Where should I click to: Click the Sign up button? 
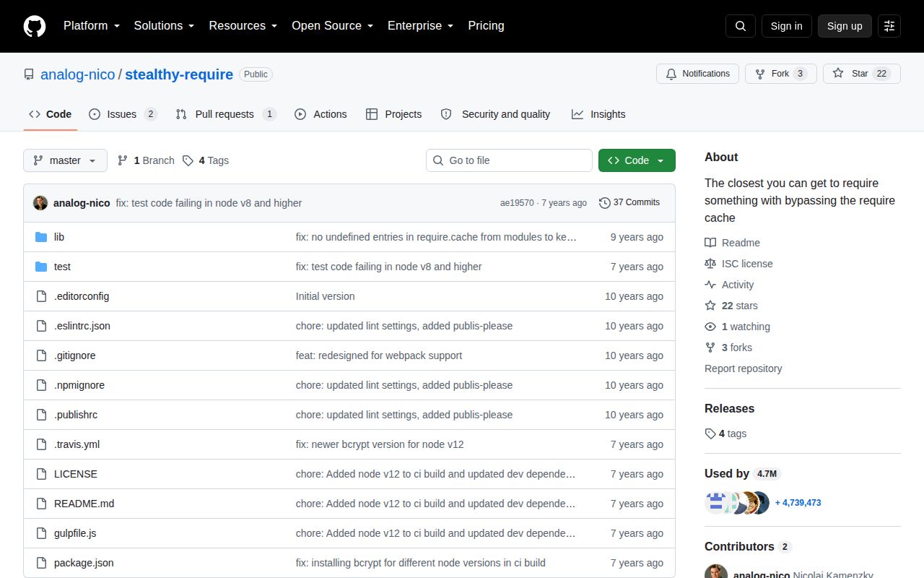845,26
